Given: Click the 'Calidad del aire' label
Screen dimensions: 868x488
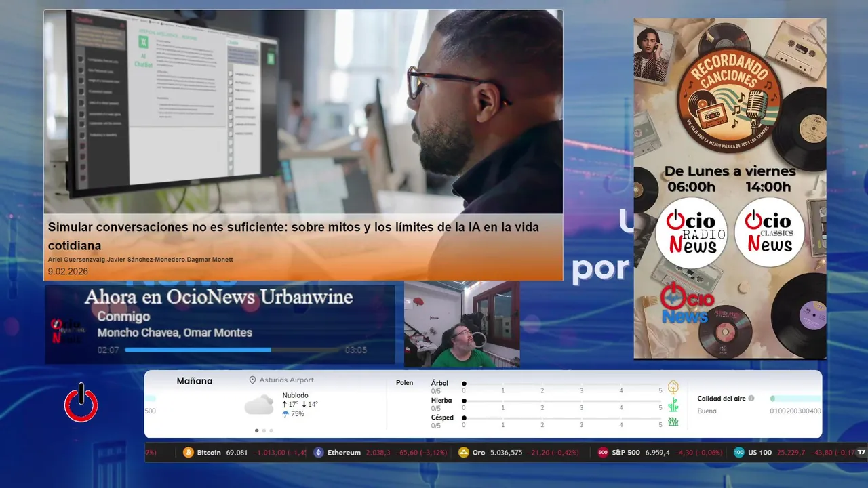Looking at the screenshot, I should 722,399.
